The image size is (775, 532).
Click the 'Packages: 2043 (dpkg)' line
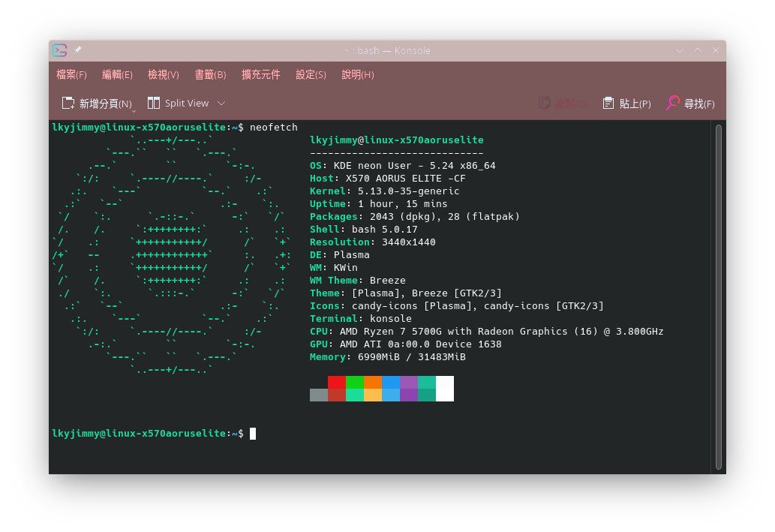[x=414, y=217]
